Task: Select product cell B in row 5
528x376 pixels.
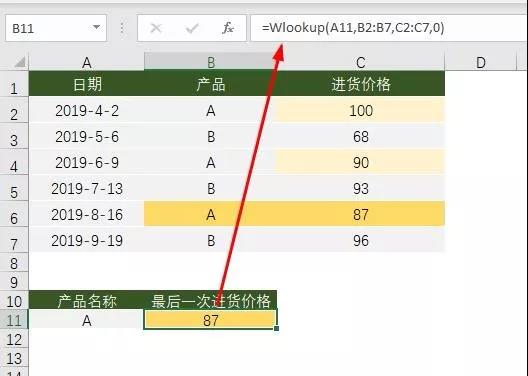Action: [211, 188]
